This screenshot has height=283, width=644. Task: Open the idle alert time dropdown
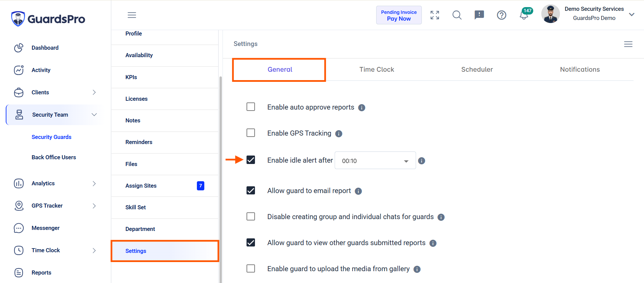[375, 161]
